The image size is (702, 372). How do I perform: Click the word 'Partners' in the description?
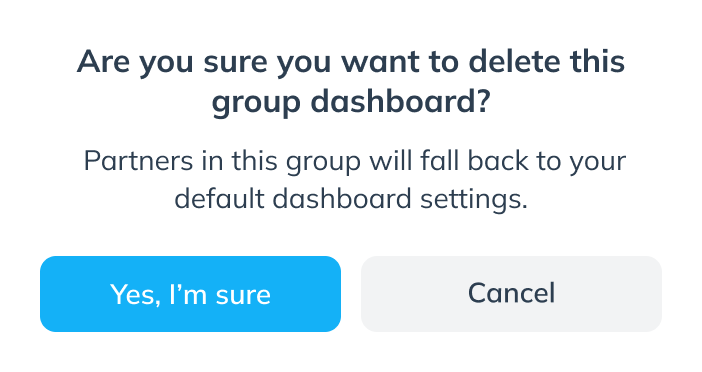pyautogui.click(x=138, y=161)
